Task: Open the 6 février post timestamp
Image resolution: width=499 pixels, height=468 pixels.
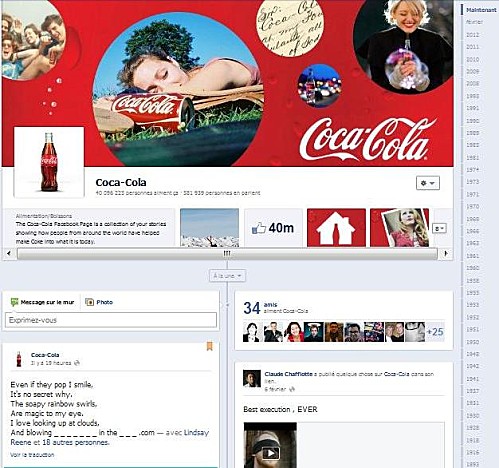Action: (x=275, y=389)
